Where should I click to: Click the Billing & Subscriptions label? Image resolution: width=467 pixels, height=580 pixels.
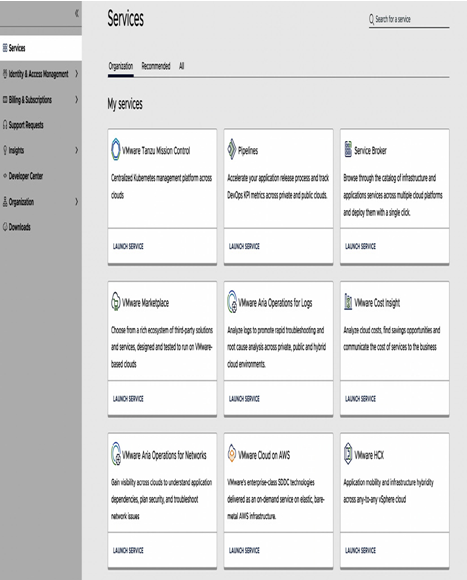pos(30,100)
